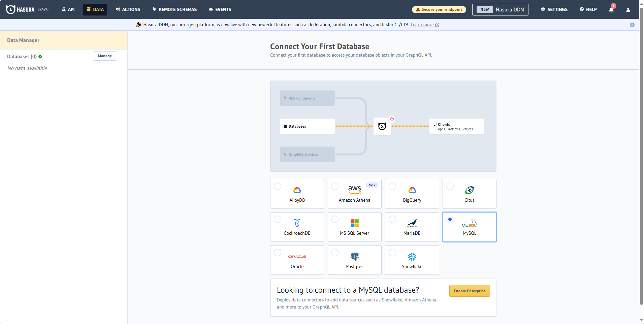Screen dimensions: 644x324
Task: Open the EVENTS tab
Action: [220, 9]
